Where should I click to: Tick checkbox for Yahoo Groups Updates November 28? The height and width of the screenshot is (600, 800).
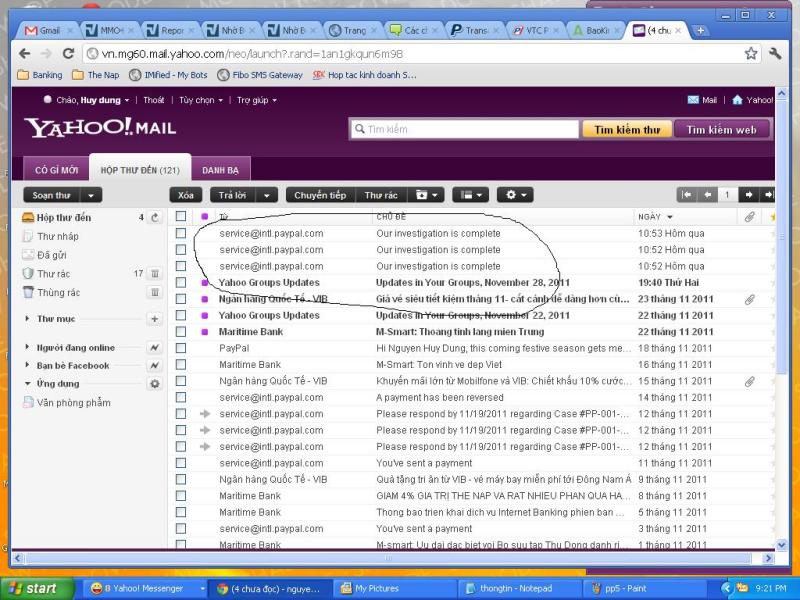pos(181,282)
